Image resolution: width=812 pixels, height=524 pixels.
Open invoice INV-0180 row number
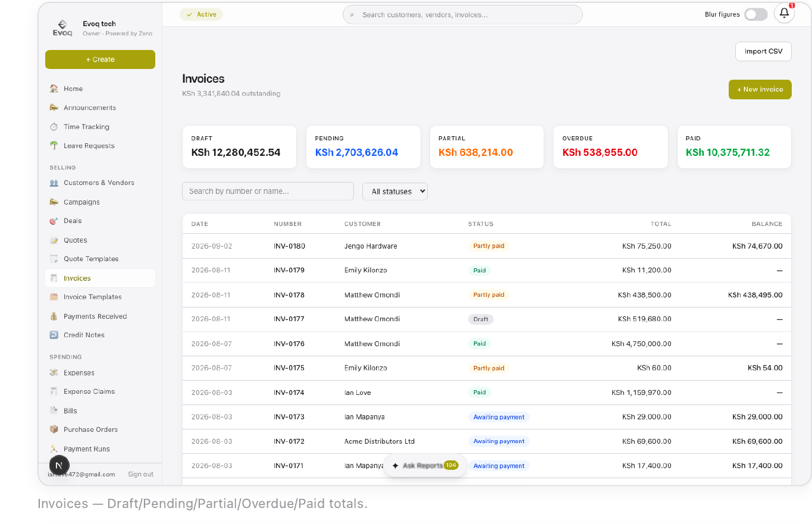pyautogui.click(x=289, y=246)
